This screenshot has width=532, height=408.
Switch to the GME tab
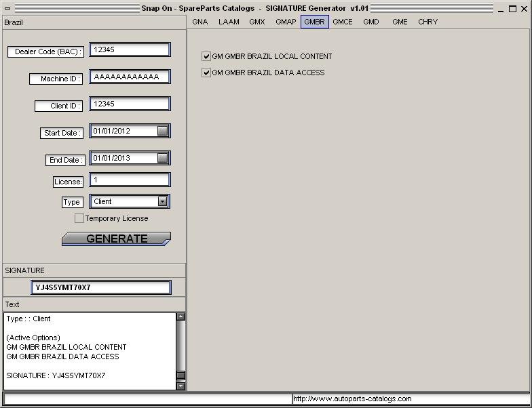pyautogui.click(x=400, y=22)
